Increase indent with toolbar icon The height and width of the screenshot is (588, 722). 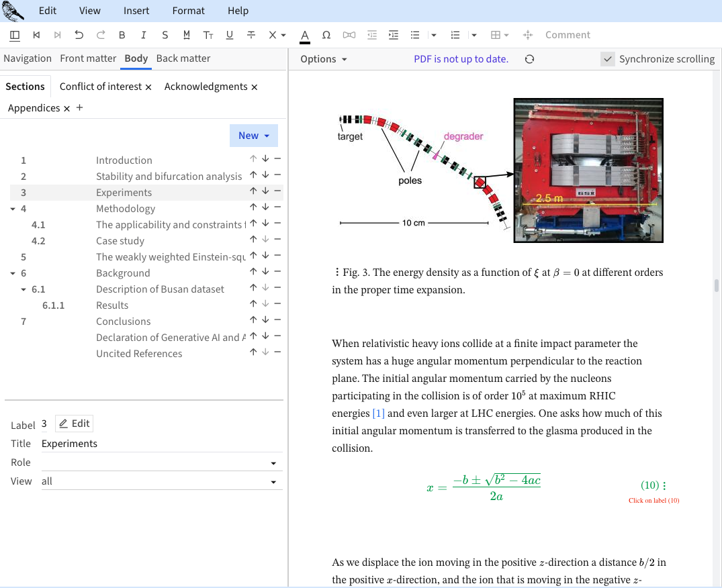tap(394, 35)
